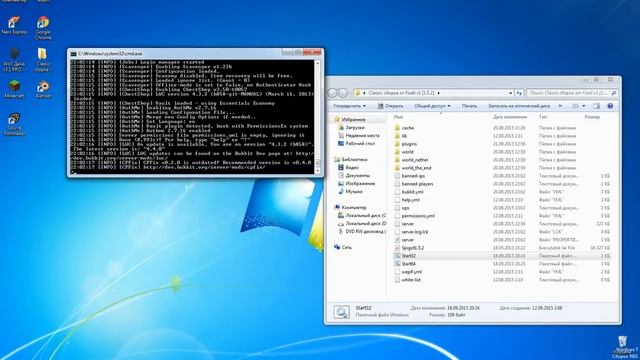Viewport: 640px width, 360px height.
Task: Refresh the Explorer folder view
Action: (x=519, y=93)
